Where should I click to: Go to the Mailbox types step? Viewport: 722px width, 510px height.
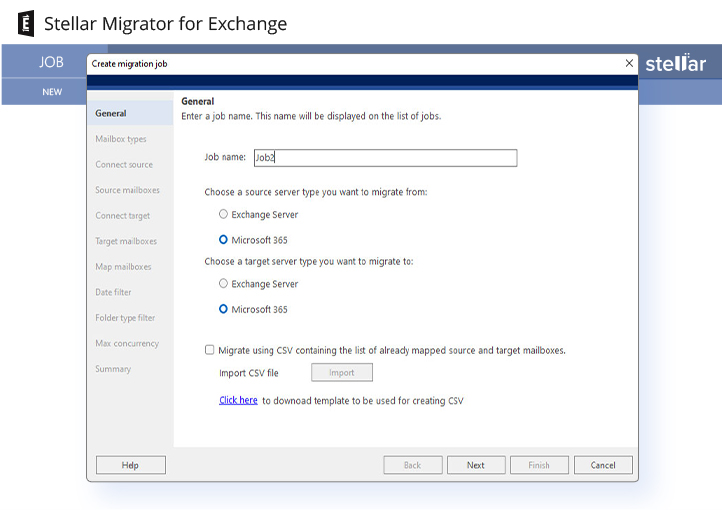[x=121, y=139]
